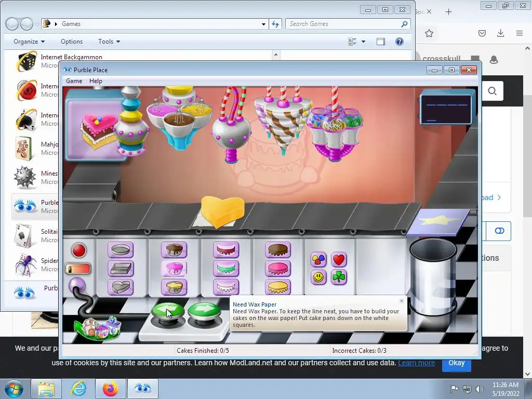Refresh the Games explorer address bar
Viewport: 532px width, 399px height.
275,24
